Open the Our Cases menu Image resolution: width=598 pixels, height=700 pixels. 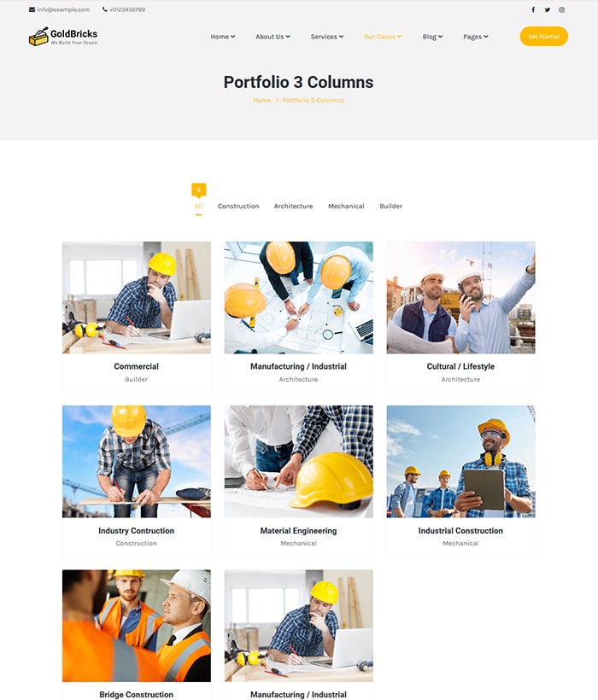point(383,37)
